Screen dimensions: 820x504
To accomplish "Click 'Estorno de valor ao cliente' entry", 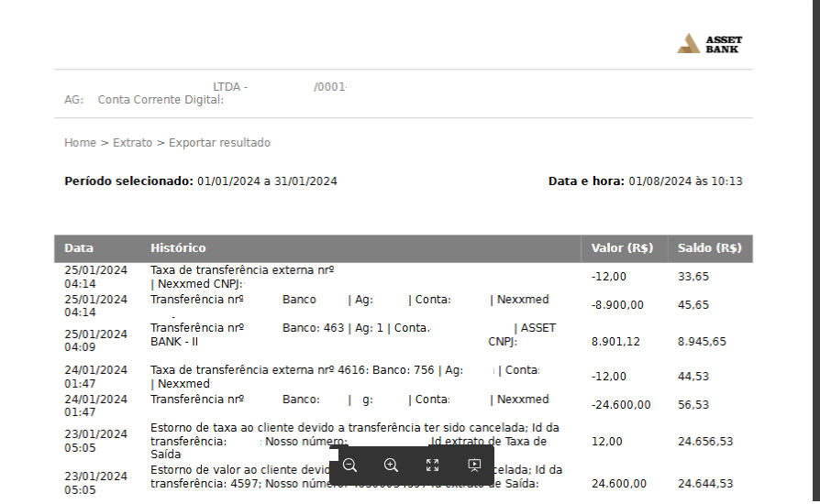I will [x=356, y=477].
